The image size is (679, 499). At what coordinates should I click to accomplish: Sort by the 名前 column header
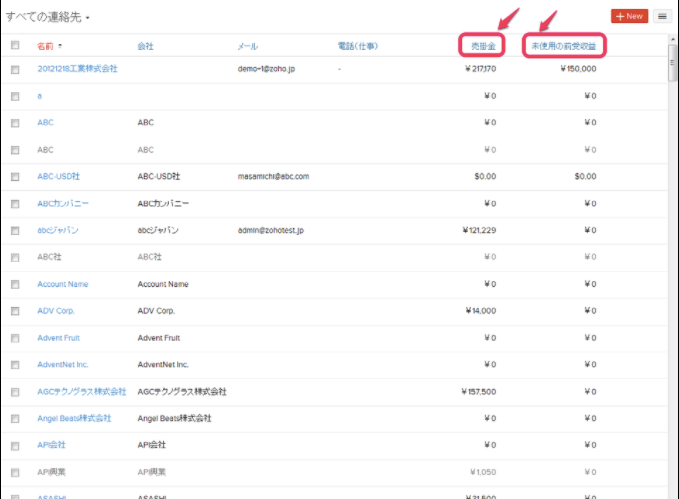46,46
